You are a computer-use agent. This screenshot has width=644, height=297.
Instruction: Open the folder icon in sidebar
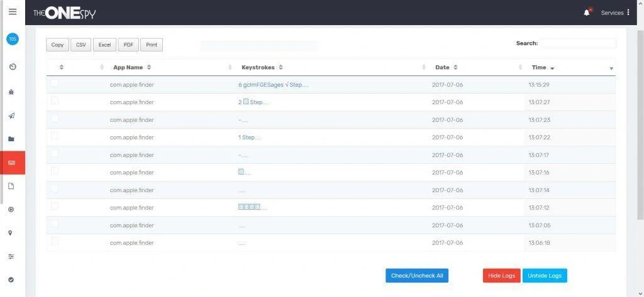[x=11, y=139]
